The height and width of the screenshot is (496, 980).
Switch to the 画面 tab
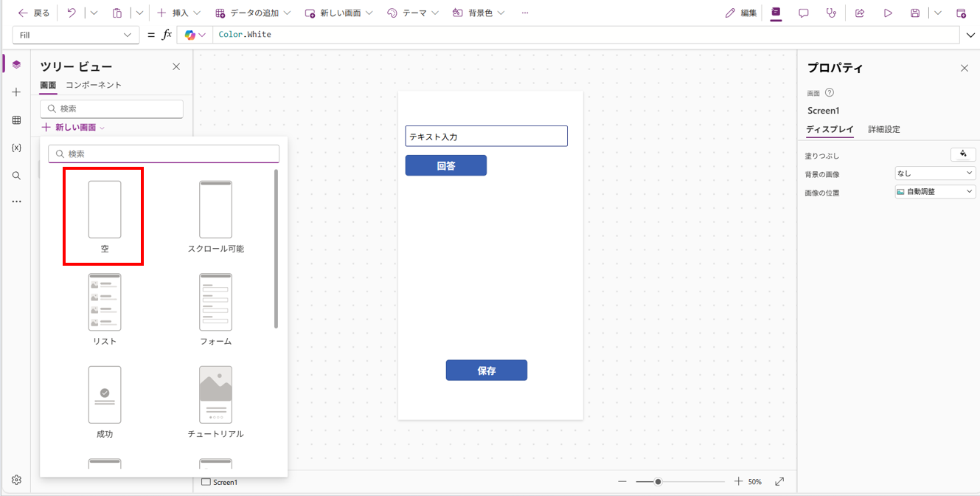[x=48, y=85]
